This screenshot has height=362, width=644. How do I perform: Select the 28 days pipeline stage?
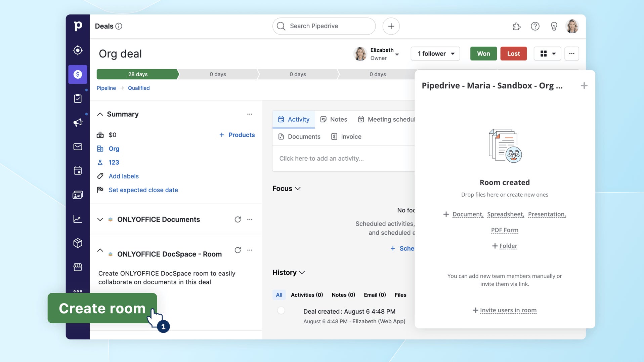[138, 74]
